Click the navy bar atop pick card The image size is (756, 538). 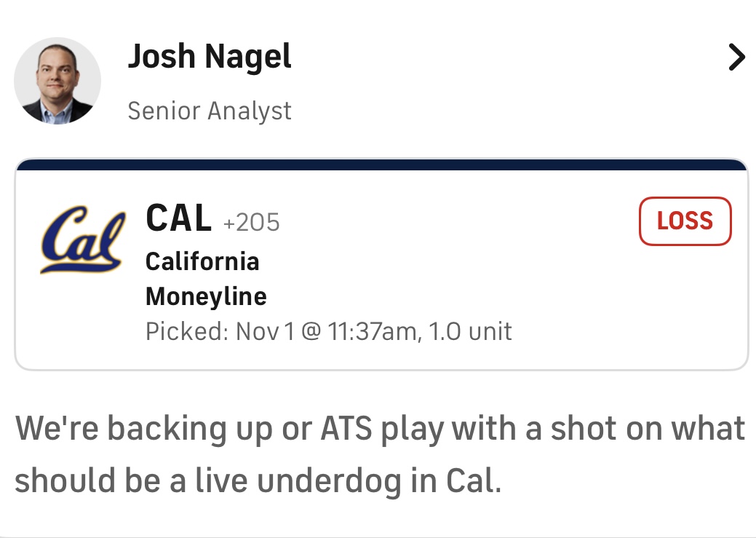point(381,165)
